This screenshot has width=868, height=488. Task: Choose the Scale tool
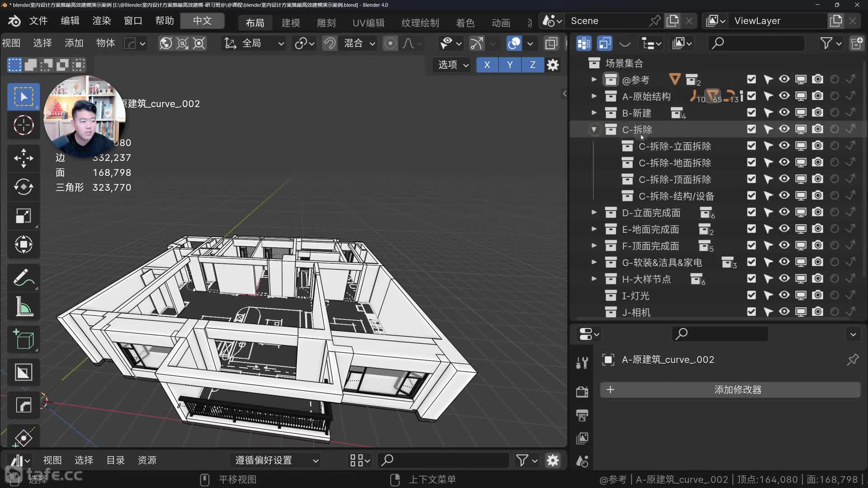24,216
